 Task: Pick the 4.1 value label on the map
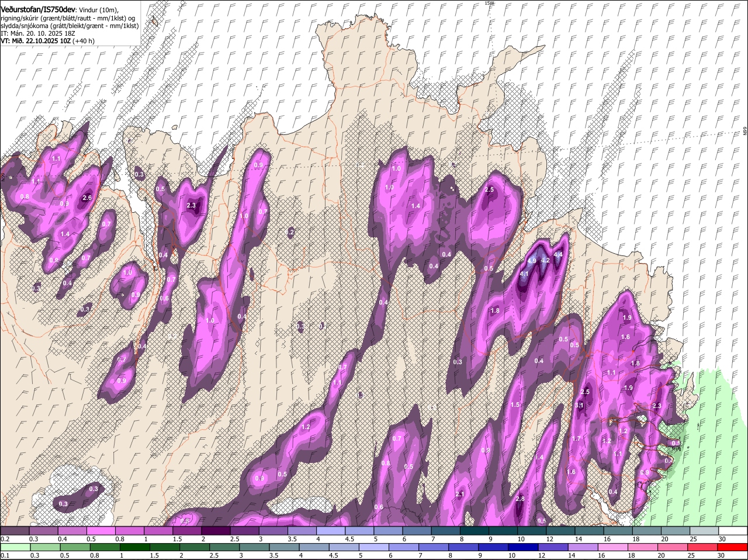(x=524, y=274)
